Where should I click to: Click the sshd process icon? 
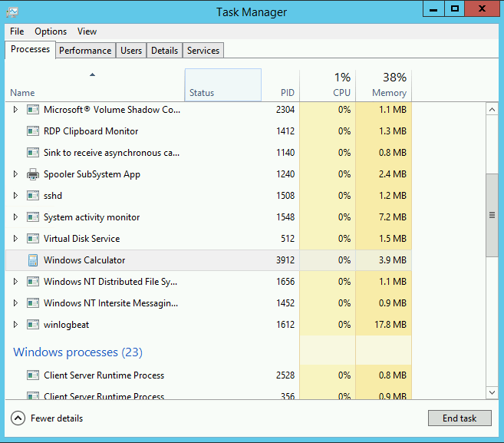click(33, 196)
